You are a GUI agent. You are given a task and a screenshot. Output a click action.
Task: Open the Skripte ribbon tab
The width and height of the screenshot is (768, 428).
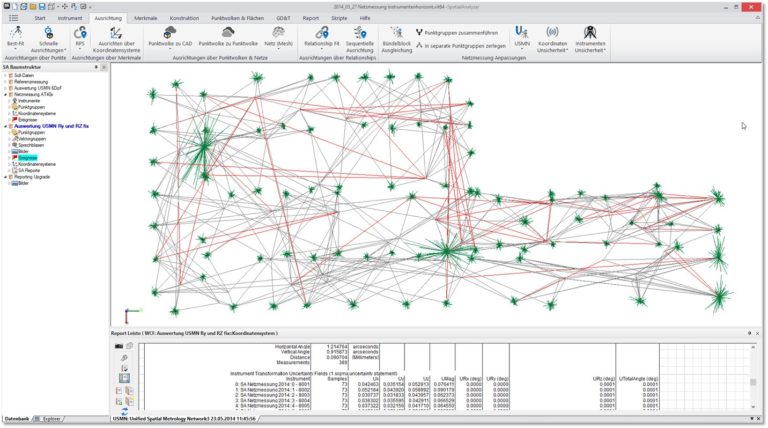[x=339, y=18]
